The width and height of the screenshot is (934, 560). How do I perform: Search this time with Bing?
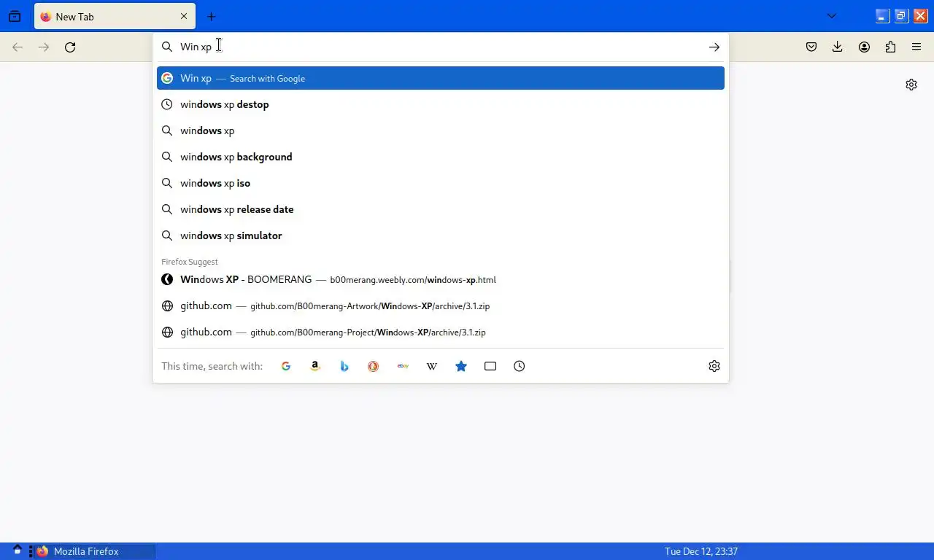(344, 366)
